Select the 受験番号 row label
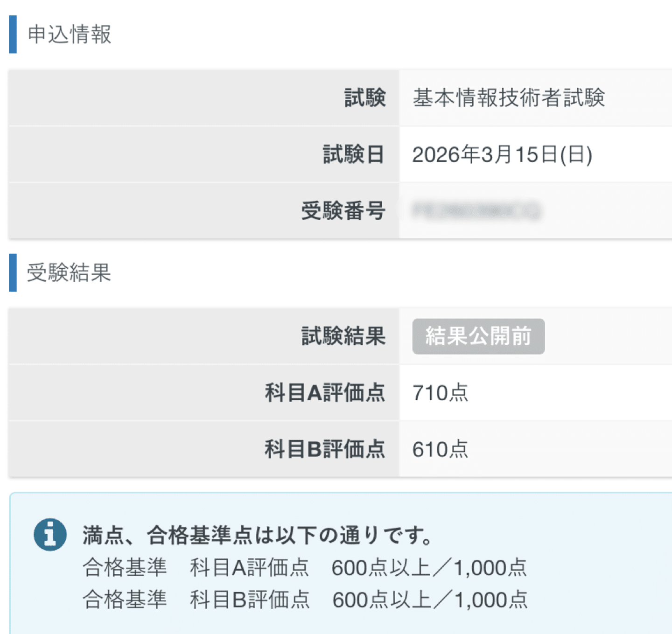This screenshot has height=634, width=672. click(343, 211)
